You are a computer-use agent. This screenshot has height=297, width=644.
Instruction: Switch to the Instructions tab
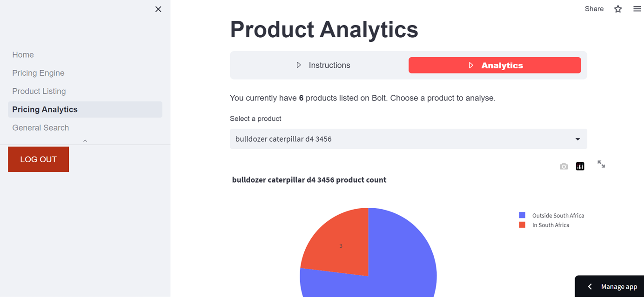329,66
